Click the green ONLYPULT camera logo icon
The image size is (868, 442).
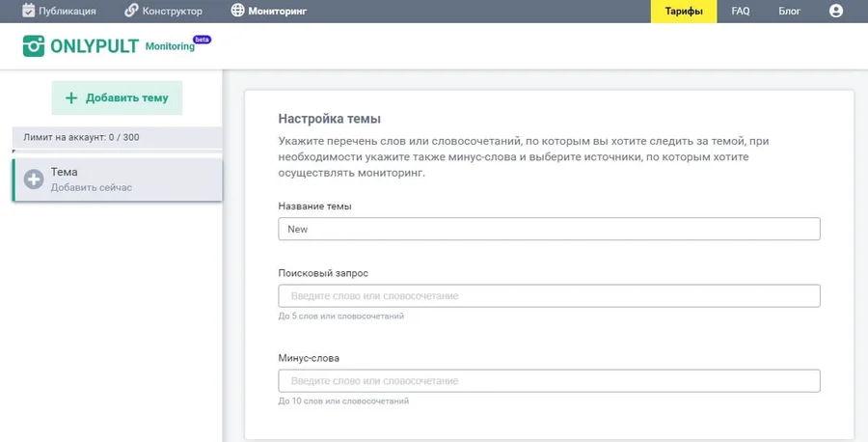coord(35,46)
